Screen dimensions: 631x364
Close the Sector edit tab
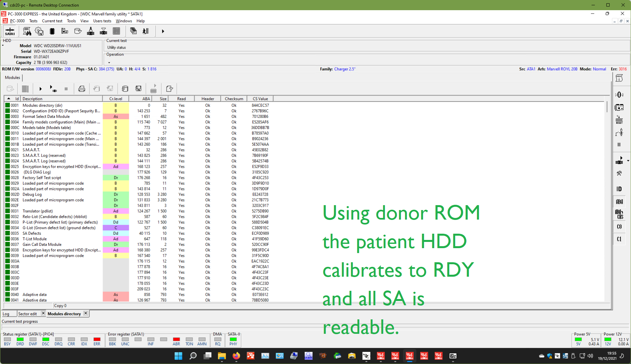click(43, 313)
